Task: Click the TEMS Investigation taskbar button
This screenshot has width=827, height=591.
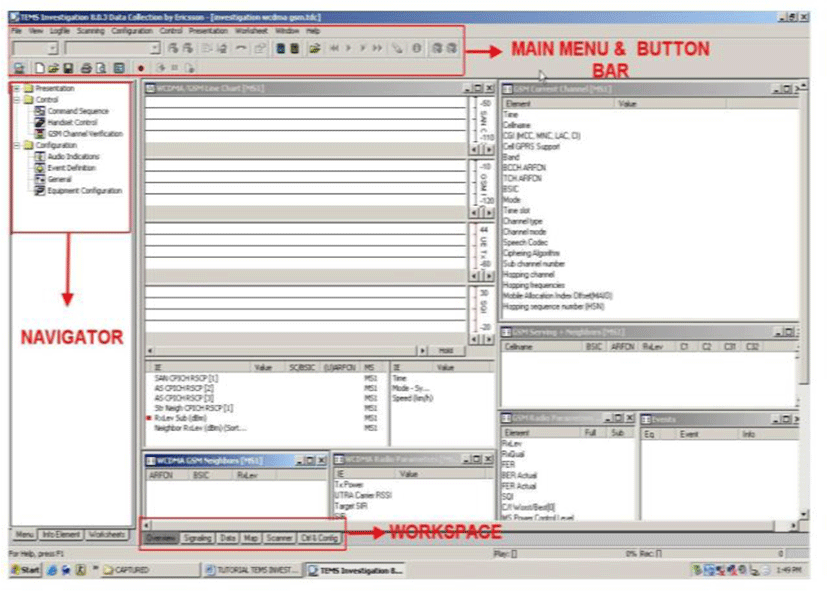Action: 356,570
